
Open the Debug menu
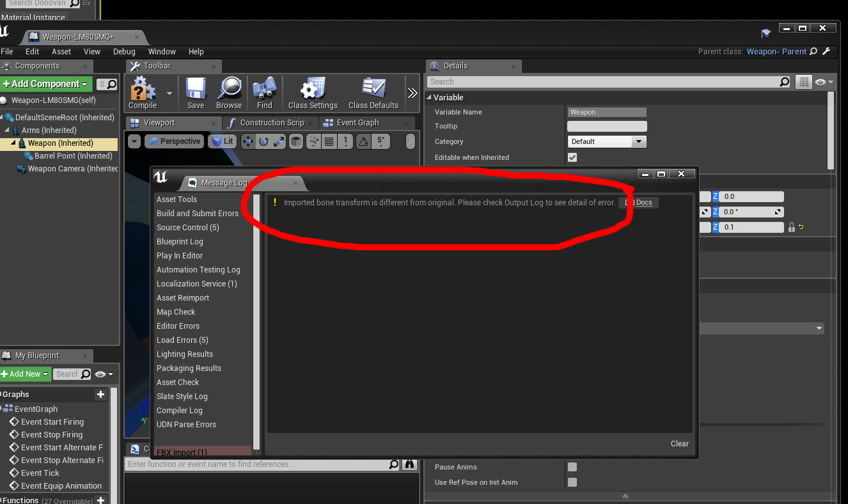124,52
